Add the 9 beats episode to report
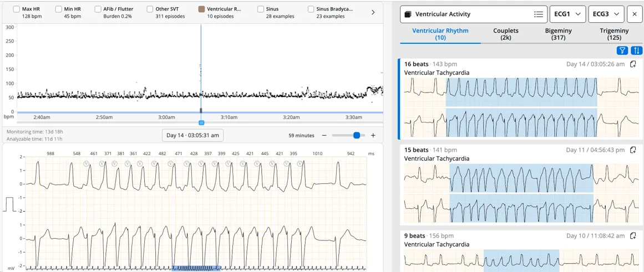The height and width of the screenshot is (272, 644). 633,236
